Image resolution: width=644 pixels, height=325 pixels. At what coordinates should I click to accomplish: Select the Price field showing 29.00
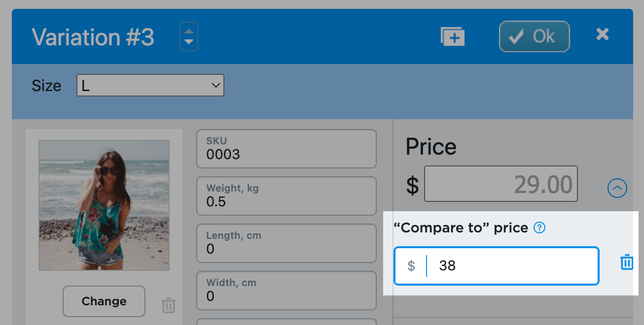click(501, 183)
